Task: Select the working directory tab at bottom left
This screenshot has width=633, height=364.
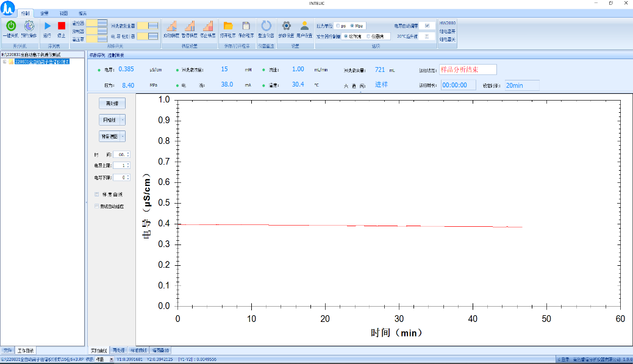Action: [x=26, y=351]
